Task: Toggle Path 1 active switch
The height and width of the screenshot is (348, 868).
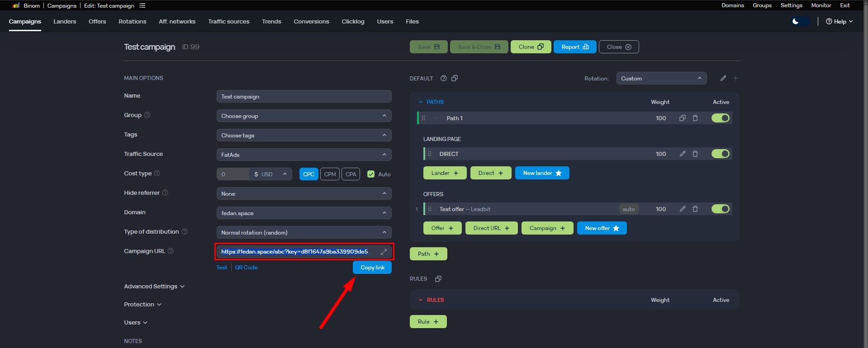Action: (721, 118)
